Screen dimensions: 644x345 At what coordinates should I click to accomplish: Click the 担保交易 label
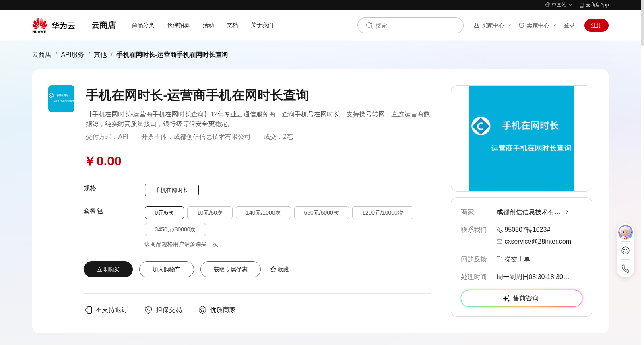pos(169,310)
